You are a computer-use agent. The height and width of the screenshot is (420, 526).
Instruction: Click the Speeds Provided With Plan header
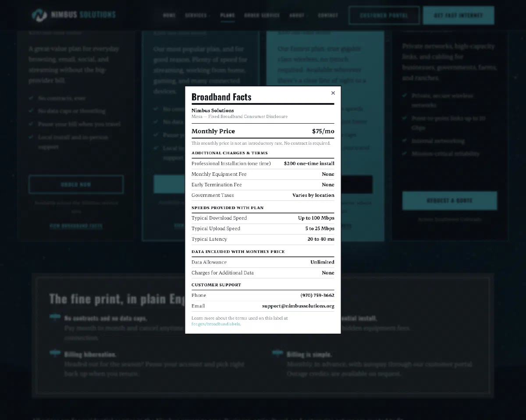tap(227, 208)
